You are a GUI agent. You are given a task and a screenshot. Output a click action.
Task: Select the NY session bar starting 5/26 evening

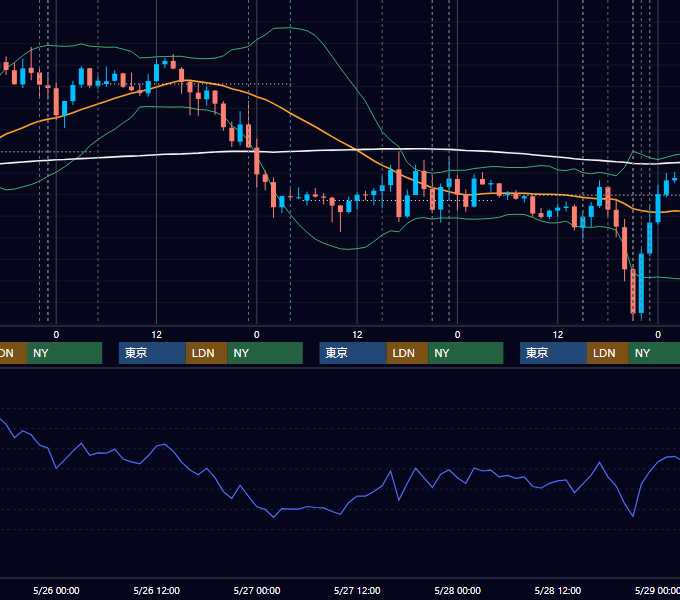click(x=265, y=353)
